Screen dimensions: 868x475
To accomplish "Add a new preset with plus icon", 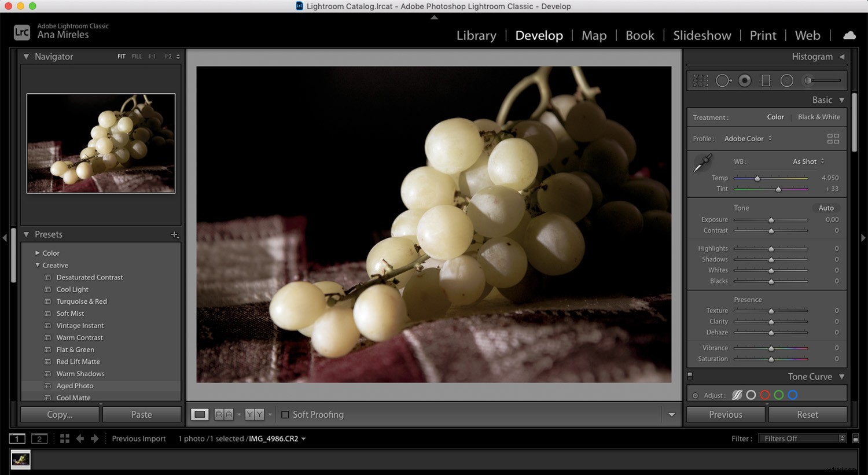I will [174, 234].
